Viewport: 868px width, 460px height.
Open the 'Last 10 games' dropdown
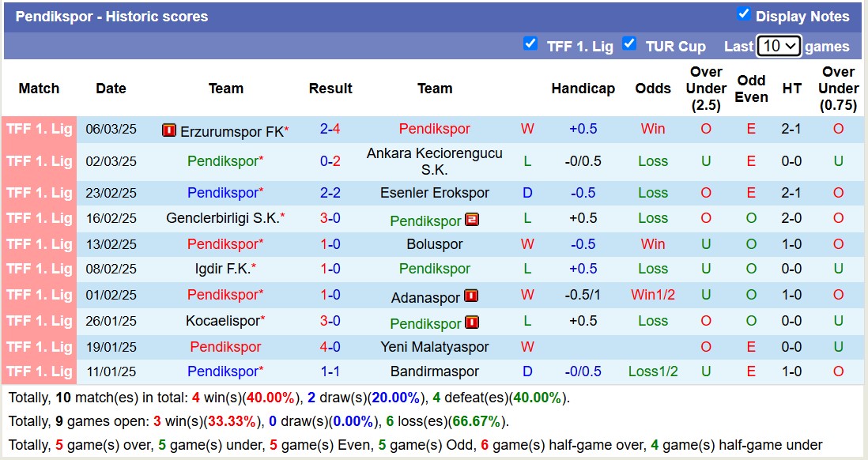click(778, 46)
